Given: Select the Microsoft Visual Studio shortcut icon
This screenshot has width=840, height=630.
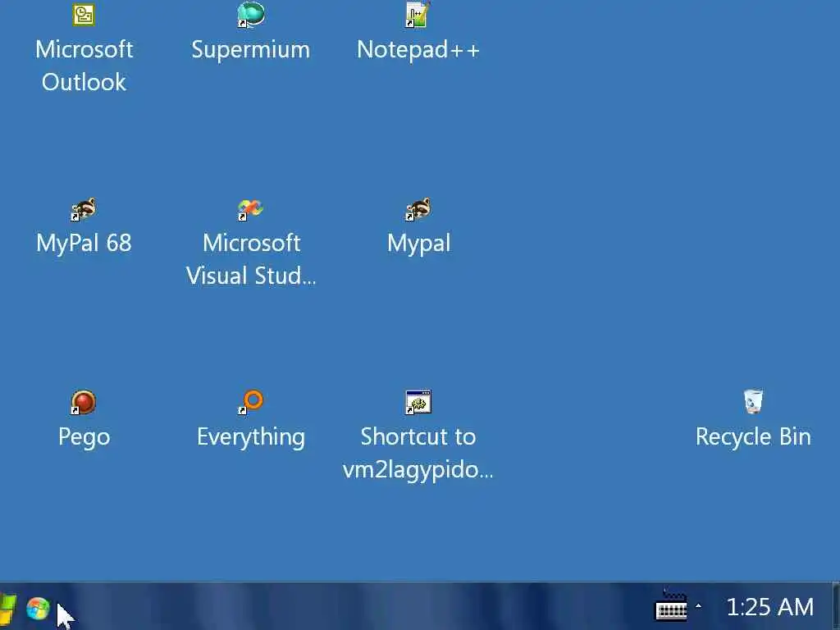Looking at the screenshot, I should (251, 209).
